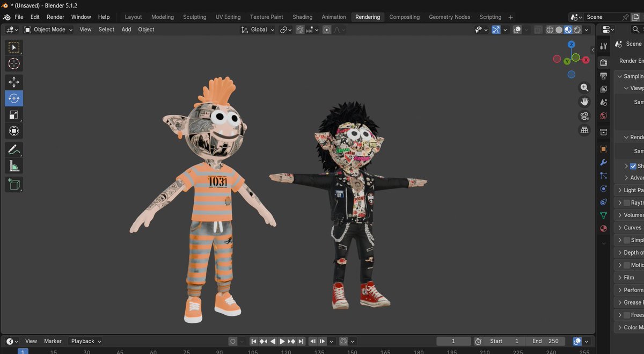Image resolution: width=644 pixels, height=354 pixels.
Task: Open the Global transform orientation dropdown
Action: click(258, 30)
